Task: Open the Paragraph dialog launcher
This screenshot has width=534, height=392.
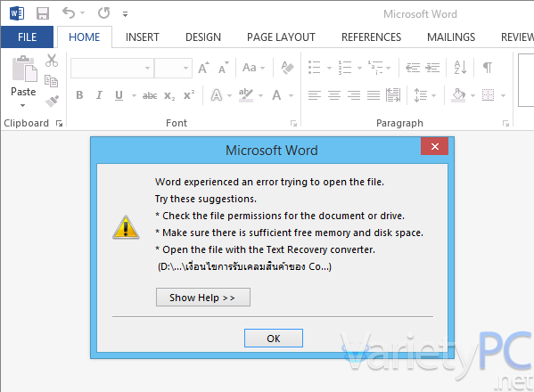Action: 505,123
